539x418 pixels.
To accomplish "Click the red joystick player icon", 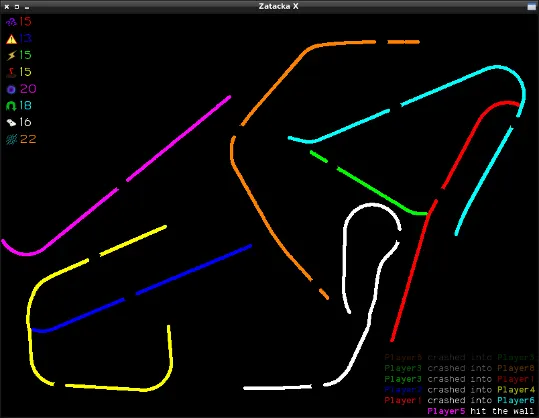I will [x=11, y=73].
